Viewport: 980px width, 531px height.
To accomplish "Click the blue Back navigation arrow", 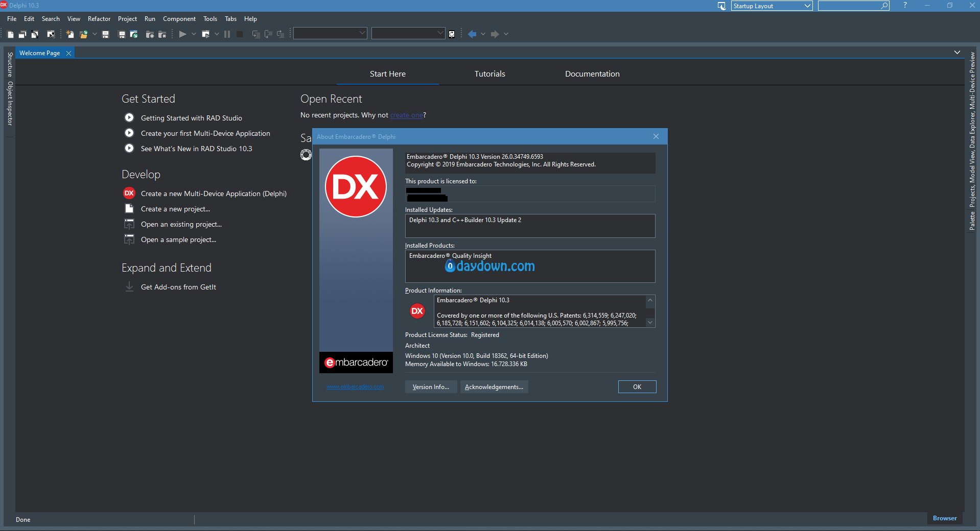I will (x=472, y=34).
